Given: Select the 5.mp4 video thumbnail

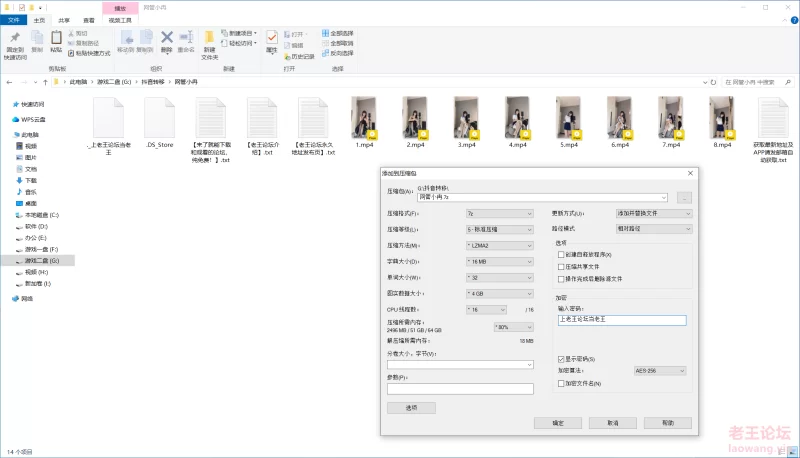Looking at the screenshot, I should click(568, 118).
